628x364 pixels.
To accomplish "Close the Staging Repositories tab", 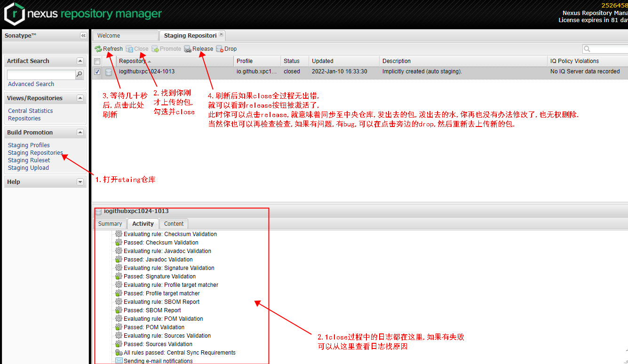I will click(222, 34).
